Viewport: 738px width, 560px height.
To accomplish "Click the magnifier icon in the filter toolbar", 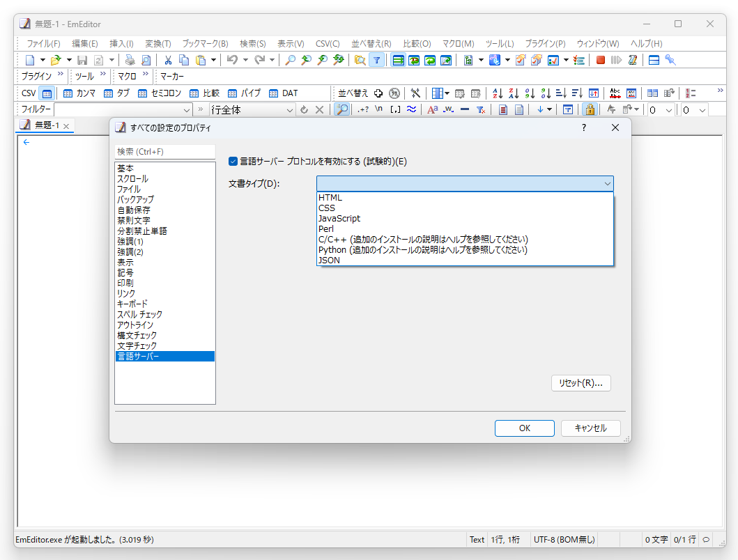I will (344, 109).
